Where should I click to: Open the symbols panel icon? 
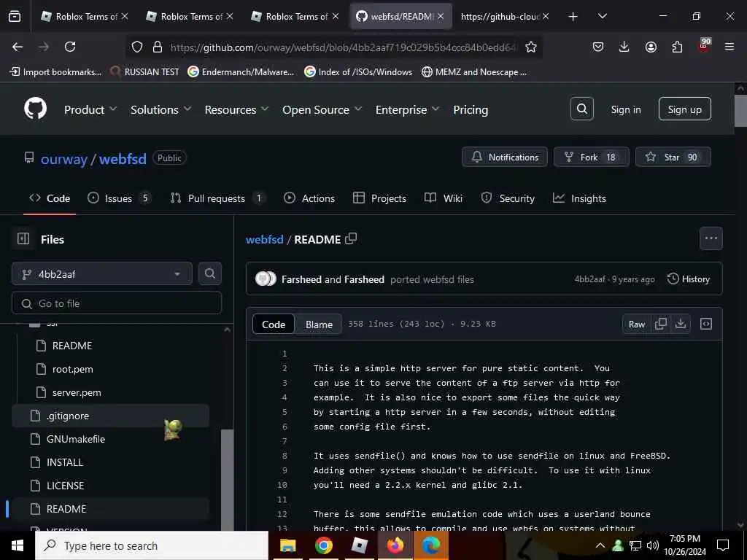tap(706, 324)
